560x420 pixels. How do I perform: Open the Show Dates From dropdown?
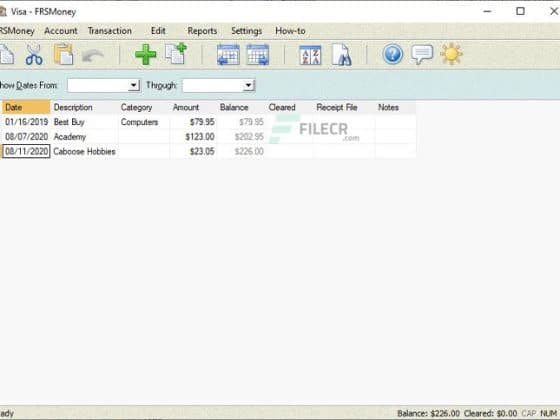tap(134, 85)
